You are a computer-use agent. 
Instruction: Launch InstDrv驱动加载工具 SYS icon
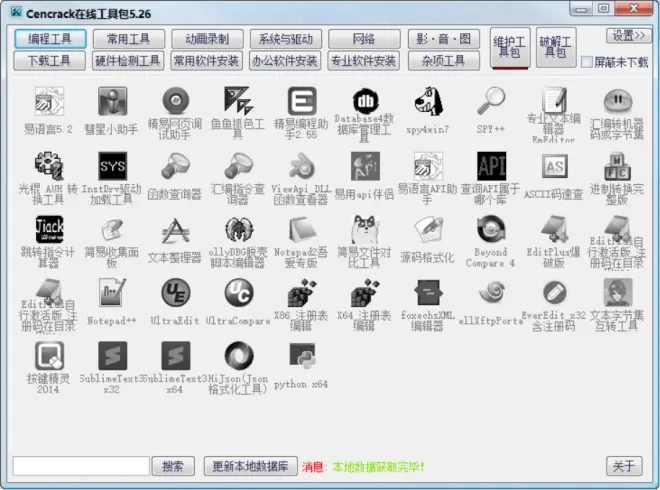pyautogui.click(x=112, y=166)
